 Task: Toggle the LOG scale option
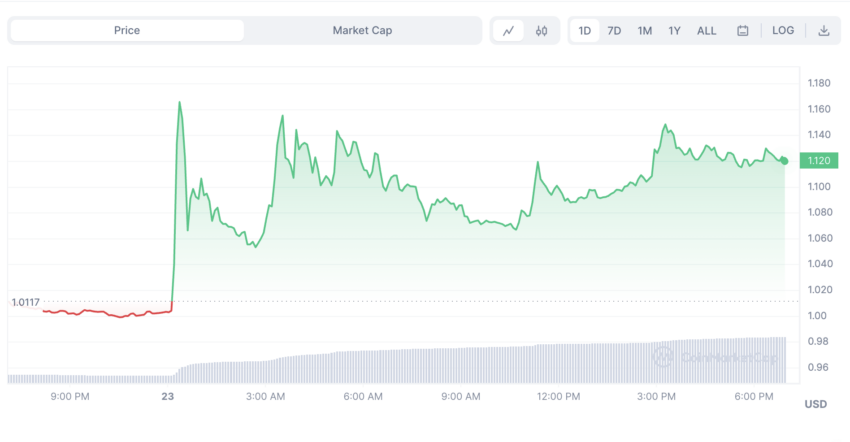783,30
